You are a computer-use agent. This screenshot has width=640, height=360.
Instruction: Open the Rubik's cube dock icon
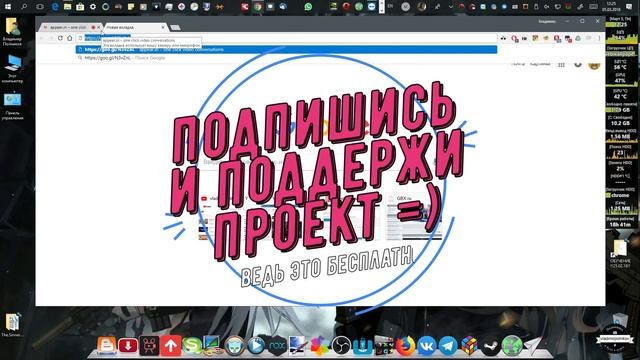tap(469, 346)
